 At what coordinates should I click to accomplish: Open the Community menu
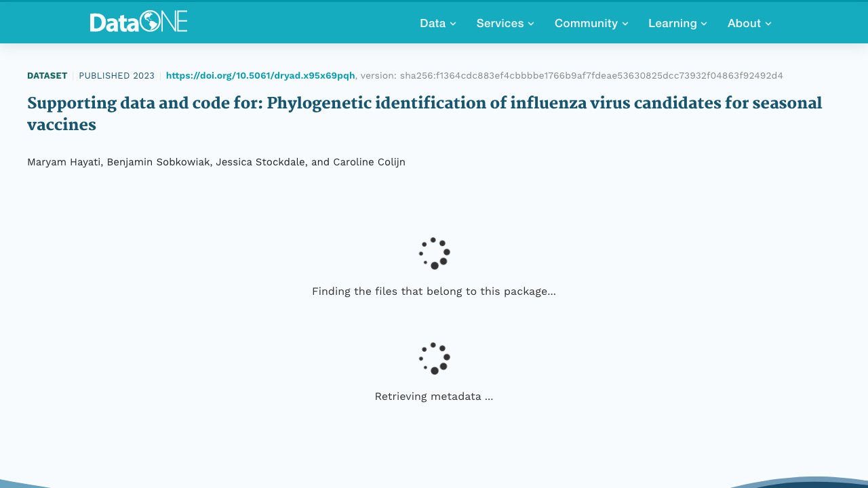tap(591, 23)
